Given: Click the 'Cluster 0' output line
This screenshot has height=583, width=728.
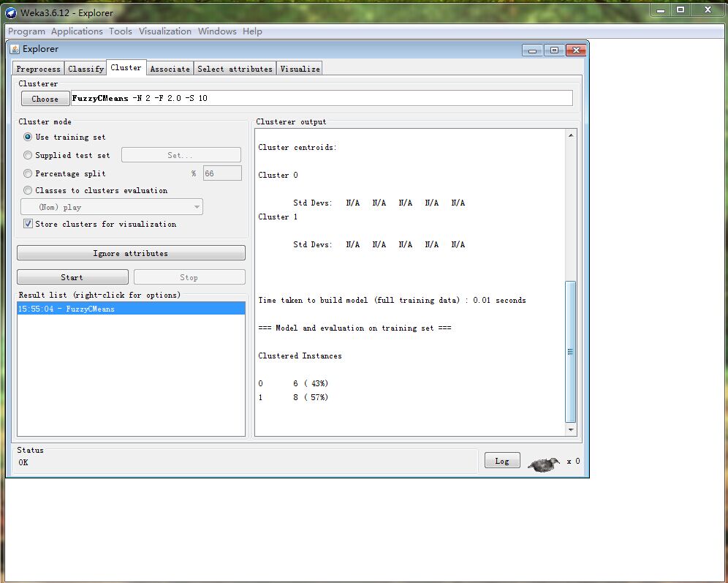Looking at the screenshot, I should (x=278, y=175).
